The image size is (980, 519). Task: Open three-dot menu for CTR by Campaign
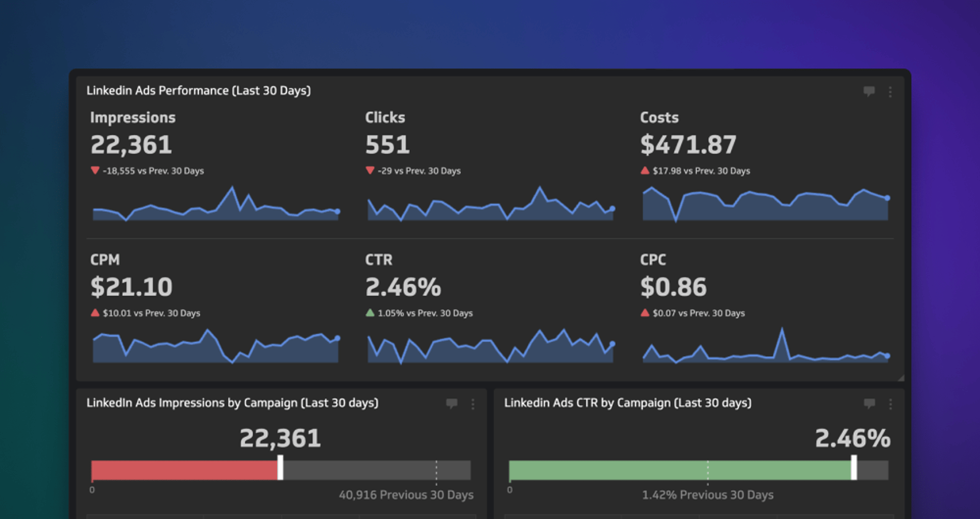tap(891, 404)
